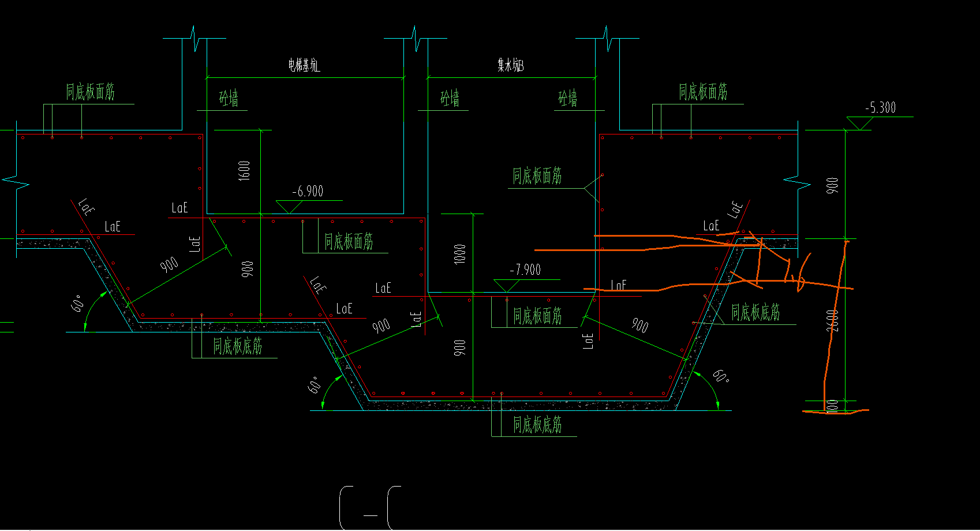Select 同底板底筋 label below the deepest pit bottom

[x=537, y=425]
